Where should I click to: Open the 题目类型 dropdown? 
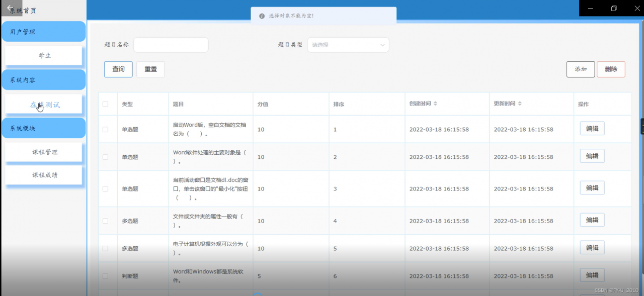(x=348, y=45)
